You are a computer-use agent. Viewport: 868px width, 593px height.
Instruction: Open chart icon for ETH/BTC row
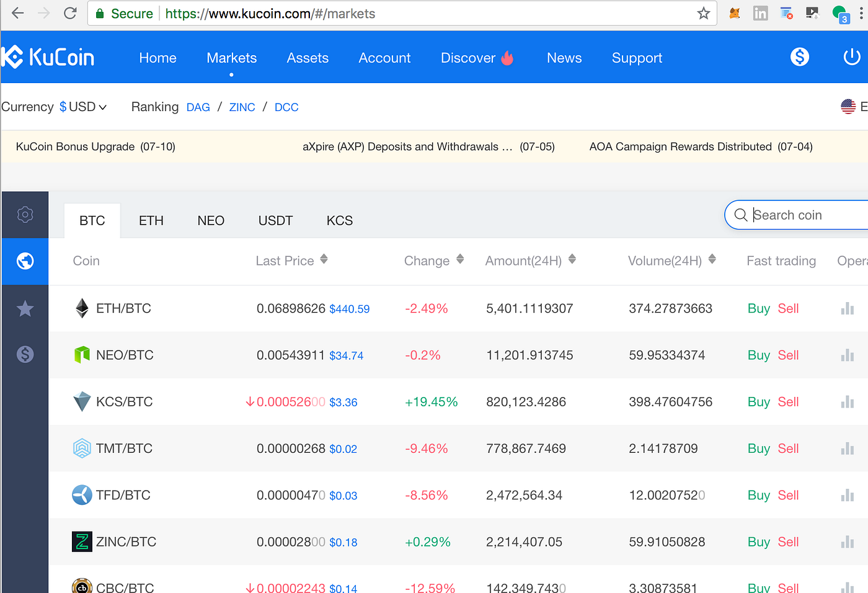(x=847, y=308)
